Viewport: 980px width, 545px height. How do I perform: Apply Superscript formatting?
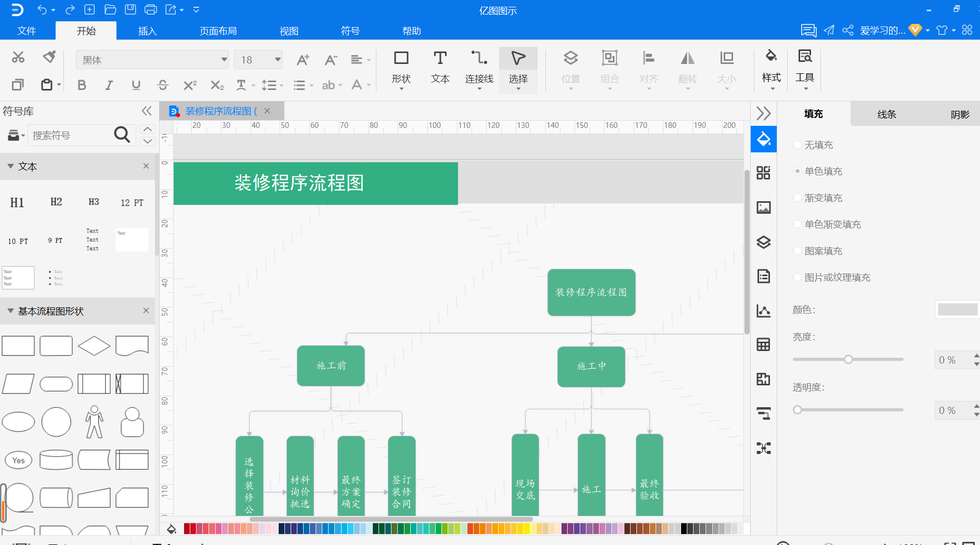[x=190, y=85]
